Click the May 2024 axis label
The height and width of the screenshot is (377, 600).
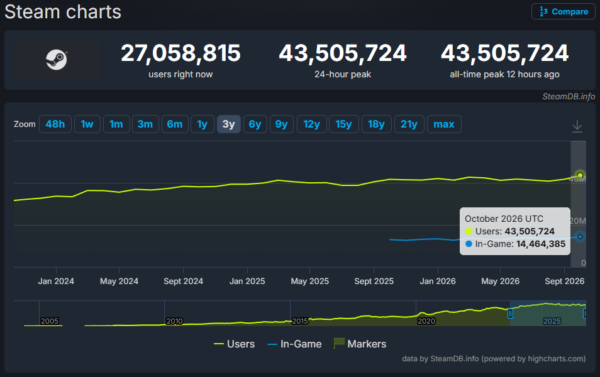pyautogui.click(x=119, y=281)
